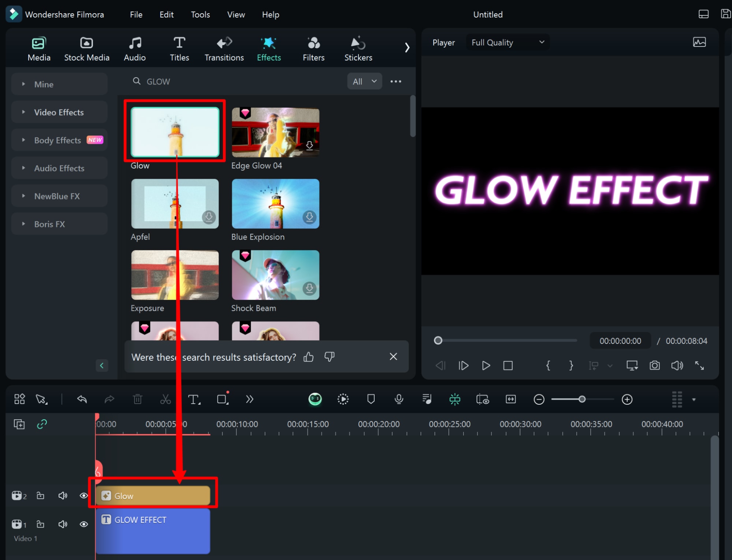The width and height of the screenshot is (732, 560).
Task: Open the Effects tab
Action: tap(269, 48)
